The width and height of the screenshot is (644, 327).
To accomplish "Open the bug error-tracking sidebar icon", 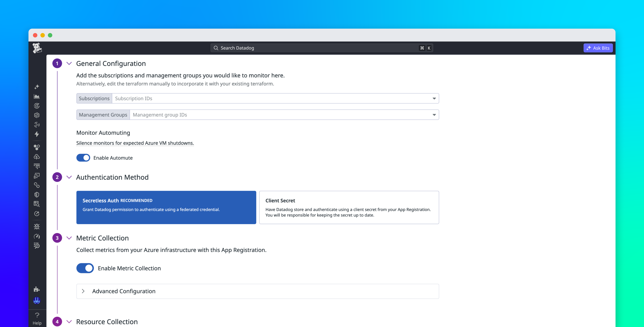I will [x=37, y=227].
